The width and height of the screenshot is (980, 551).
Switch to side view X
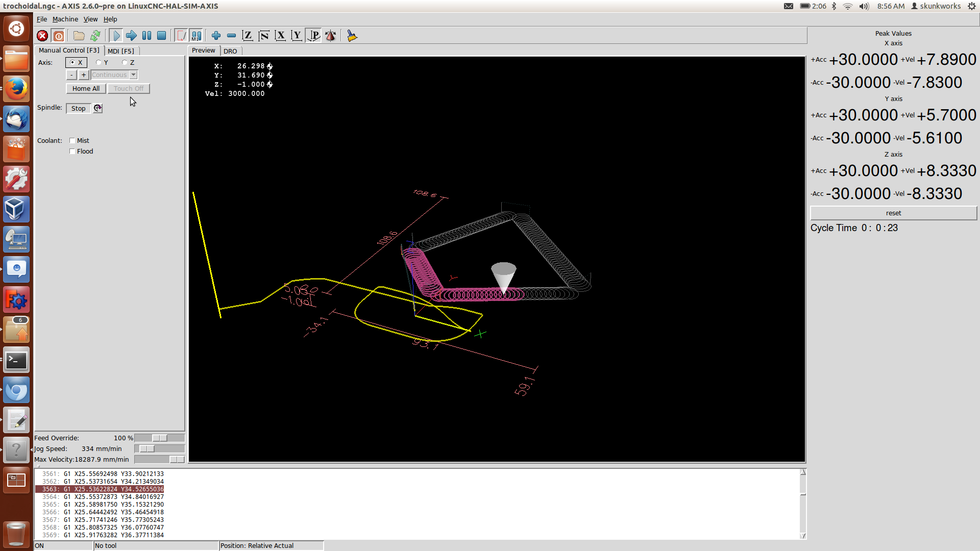tap(280, 36)
